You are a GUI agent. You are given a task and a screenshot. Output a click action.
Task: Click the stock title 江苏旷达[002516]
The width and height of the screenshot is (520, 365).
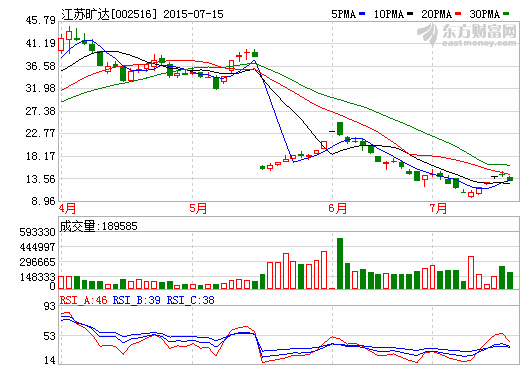click(x=109, y=14)
